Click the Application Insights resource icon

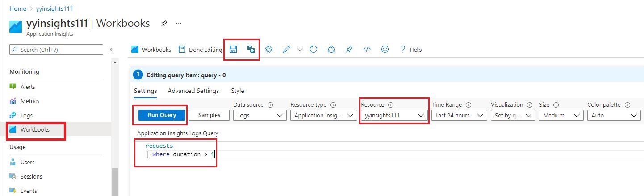[16, 27]
